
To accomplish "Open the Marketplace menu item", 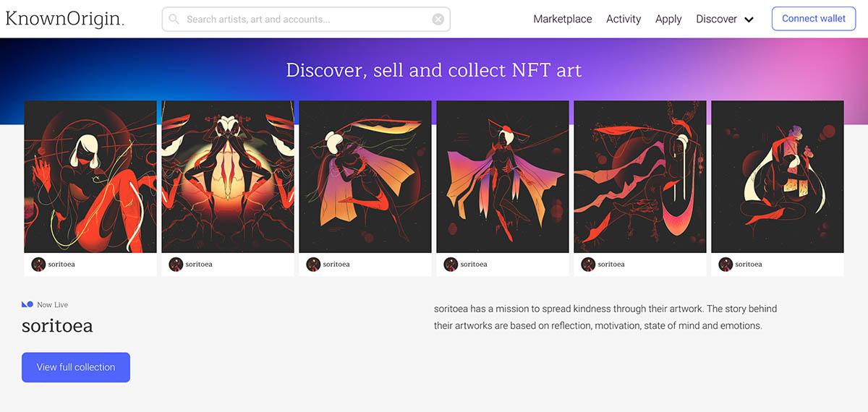I will pos(563,20).
